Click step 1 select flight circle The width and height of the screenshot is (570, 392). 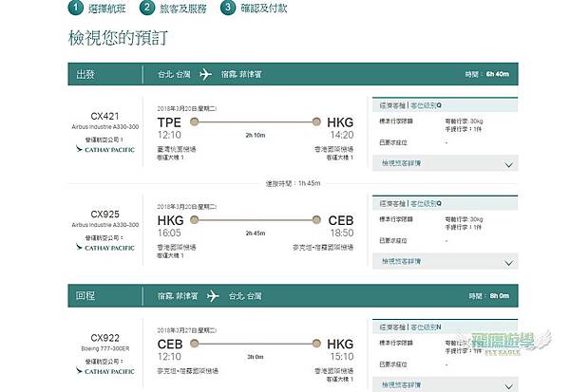point(76,8)
